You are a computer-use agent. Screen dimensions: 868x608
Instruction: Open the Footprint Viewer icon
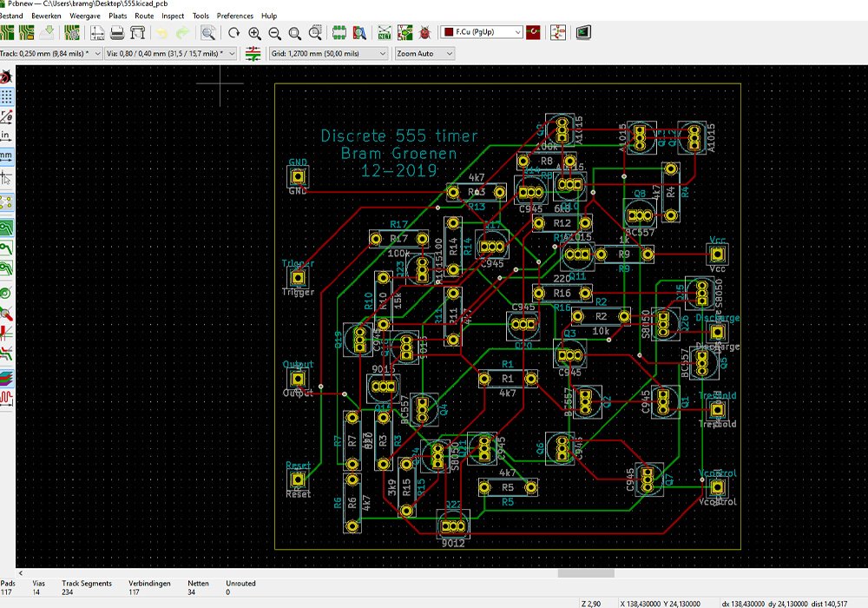coord(360,33)
